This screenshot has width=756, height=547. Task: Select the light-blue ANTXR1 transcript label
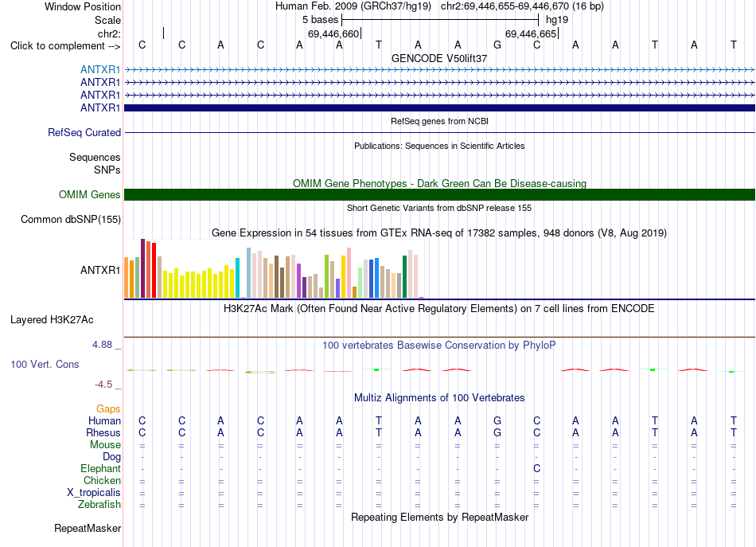100,69
